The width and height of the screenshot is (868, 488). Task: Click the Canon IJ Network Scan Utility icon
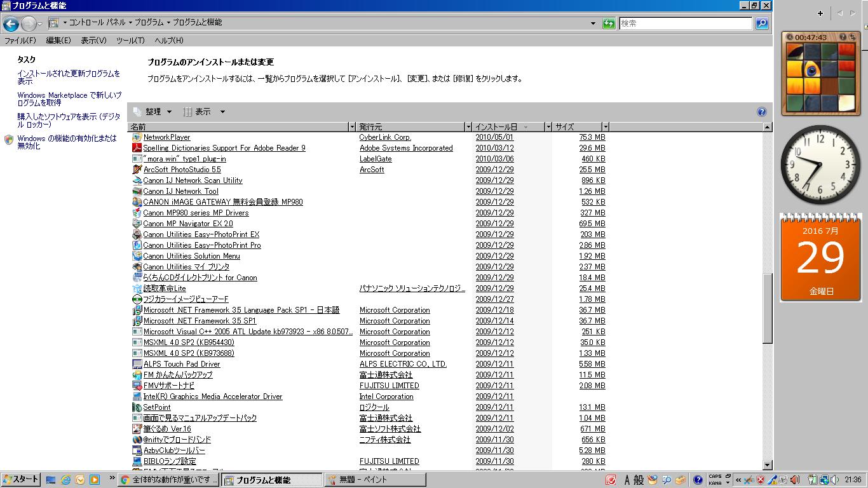click(x=136, y=180)
